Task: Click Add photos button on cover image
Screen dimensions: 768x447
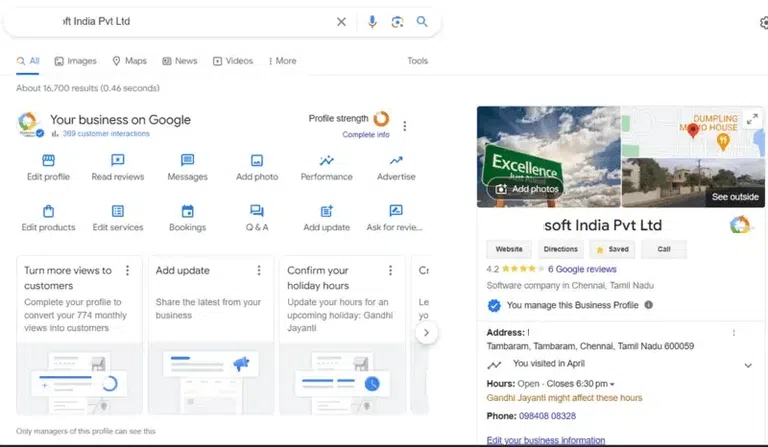Action: click(x=526, y=189)
